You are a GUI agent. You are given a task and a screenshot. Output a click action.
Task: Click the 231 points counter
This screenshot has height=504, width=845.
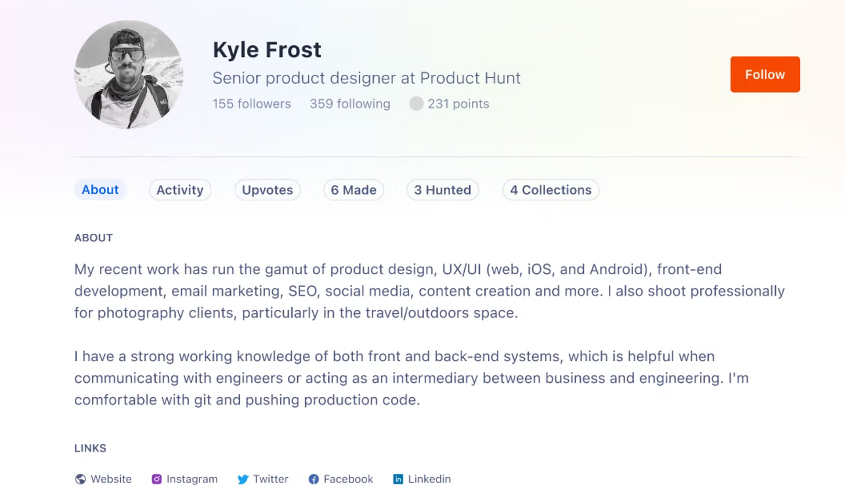[x=458, y=103]
